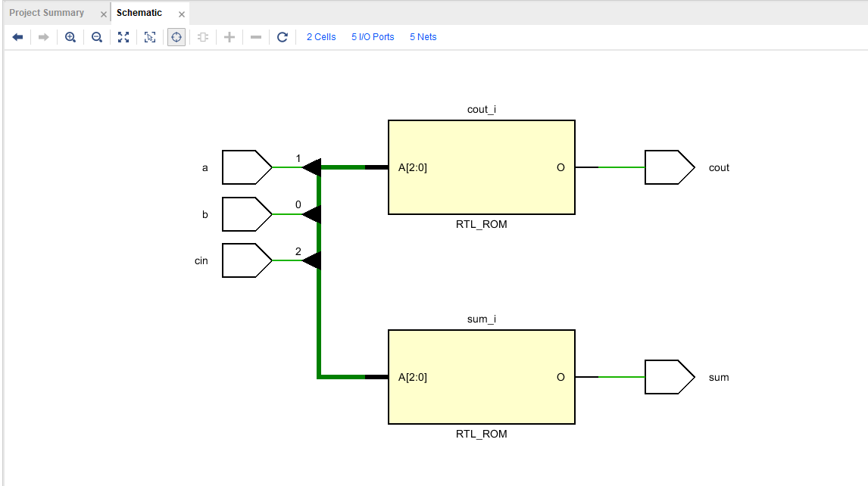Select the cin input port symbol
The height and width of the screenshot is (486, 868).
coord(245,260)
